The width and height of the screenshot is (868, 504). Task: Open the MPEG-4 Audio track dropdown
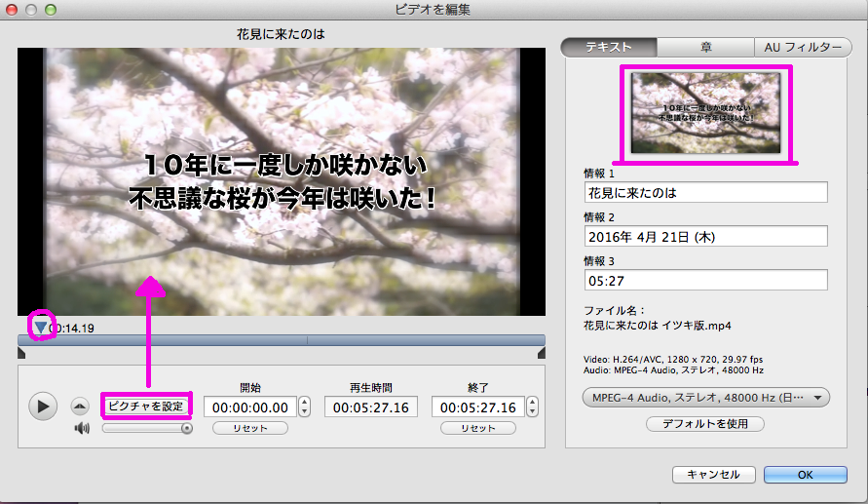click(x=705, y=397)
